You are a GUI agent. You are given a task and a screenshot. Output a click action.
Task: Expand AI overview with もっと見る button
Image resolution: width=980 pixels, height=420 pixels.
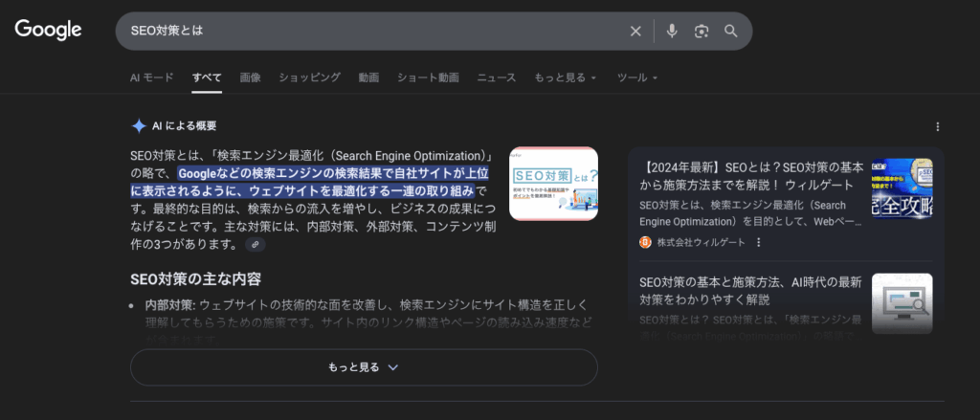pos(364,367)
